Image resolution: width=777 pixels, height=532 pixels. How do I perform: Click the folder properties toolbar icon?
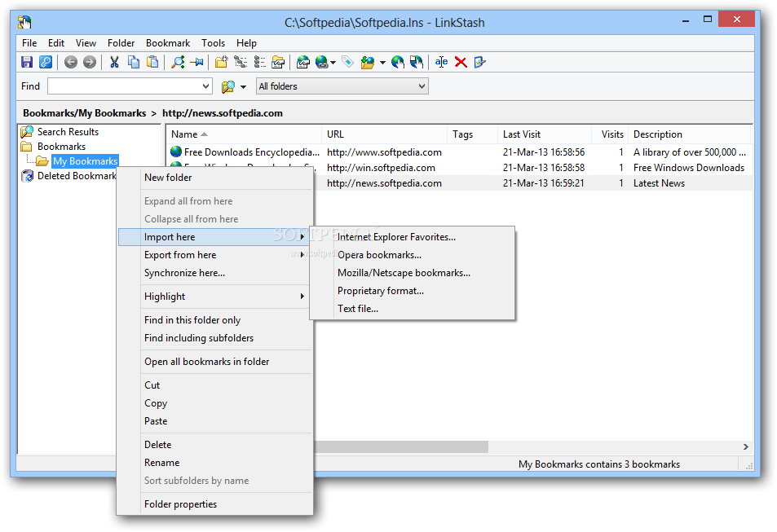click(x=279, y=62)
